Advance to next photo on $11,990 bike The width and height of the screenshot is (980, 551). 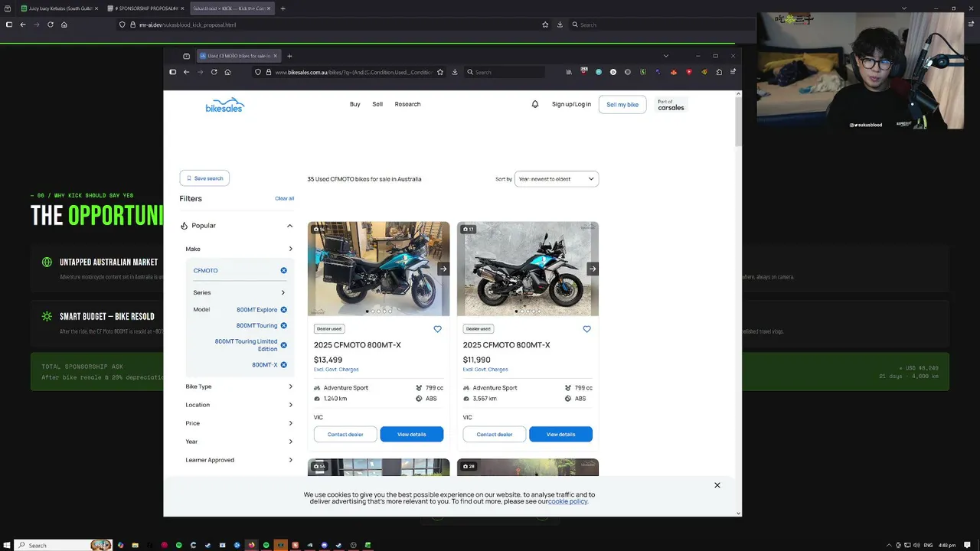(x=592, y=269)
